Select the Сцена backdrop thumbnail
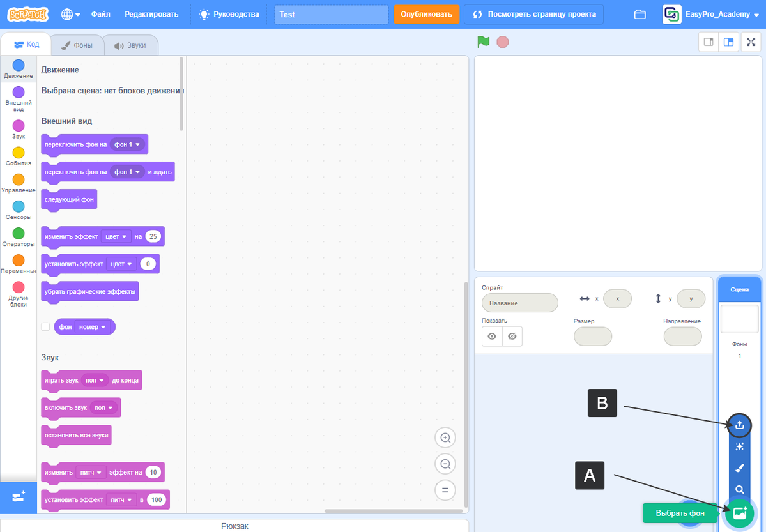Screen dimensions: 766x532 [740, 319]
